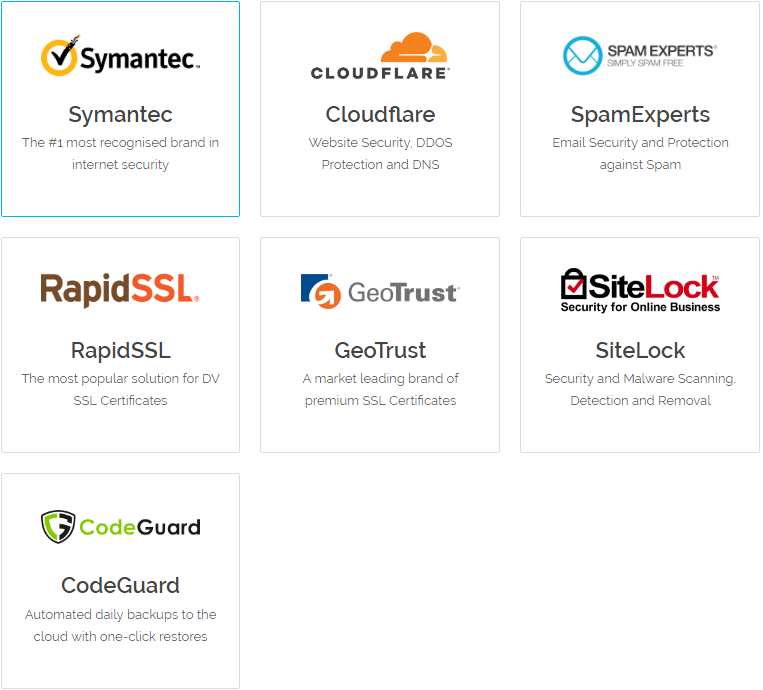
Task: Click 'A market leading brand' description
Action: (x=380, y=389)
